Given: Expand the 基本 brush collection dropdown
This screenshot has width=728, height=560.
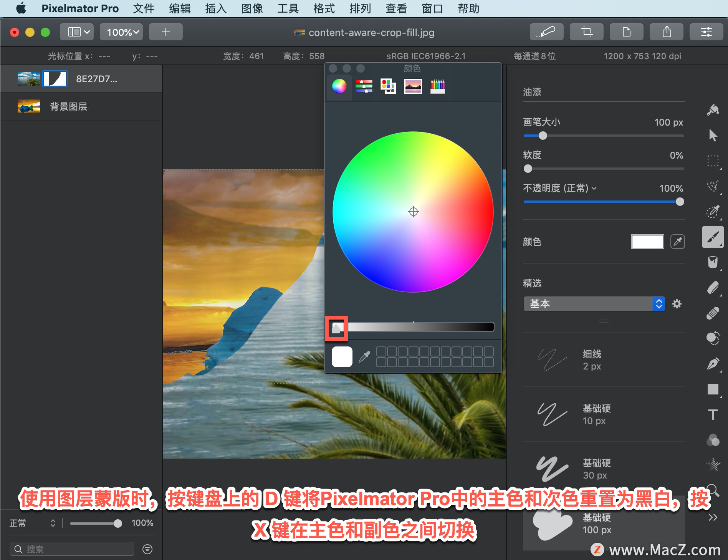Looking at the screenshot, I should tap(594, 304).
